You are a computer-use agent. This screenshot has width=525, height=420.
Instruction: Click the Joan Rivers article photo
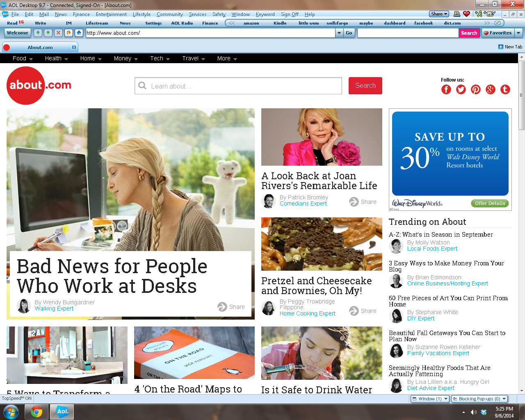322,137
